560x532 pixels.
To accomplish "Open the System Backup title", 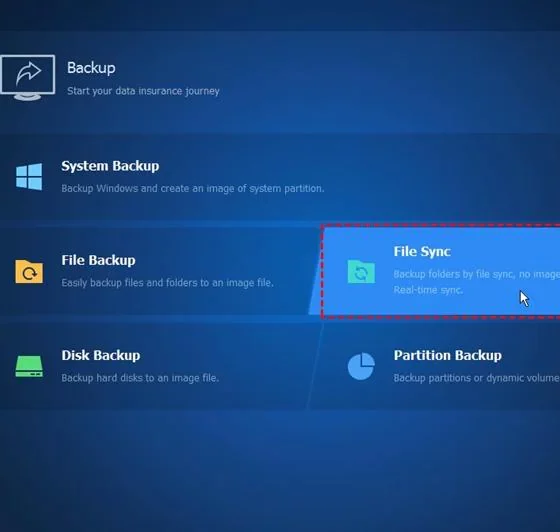I will pyautogui.click(x=110, y=166).
